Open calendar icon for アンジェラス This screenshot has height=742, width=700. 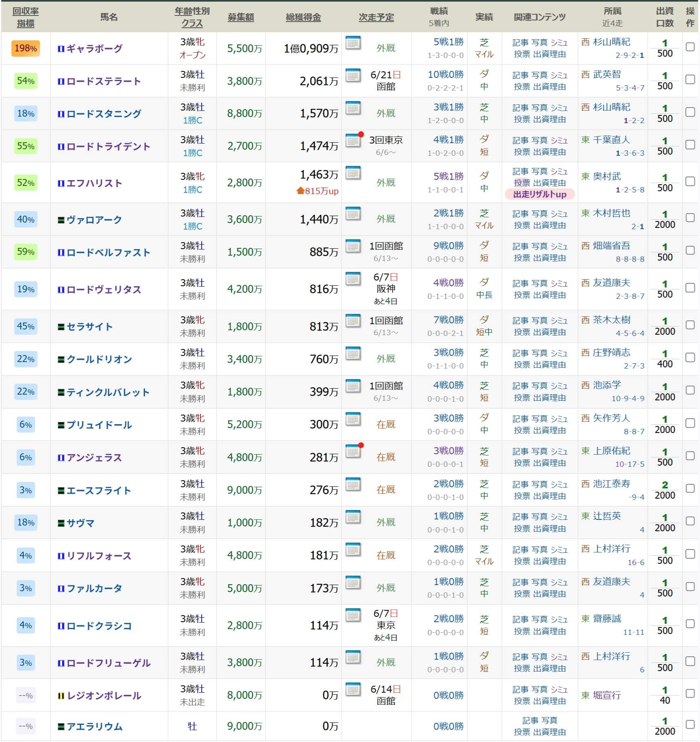353,451
